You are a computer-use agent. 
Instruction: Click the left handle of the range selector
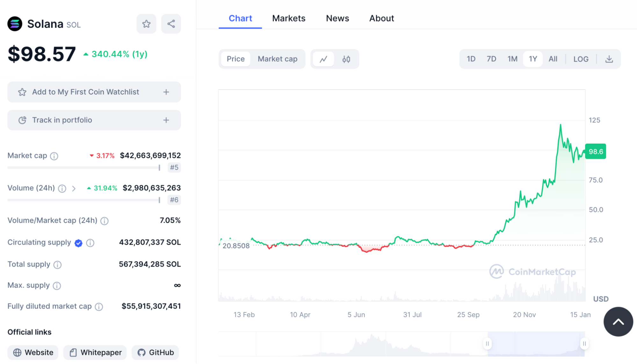487,344
